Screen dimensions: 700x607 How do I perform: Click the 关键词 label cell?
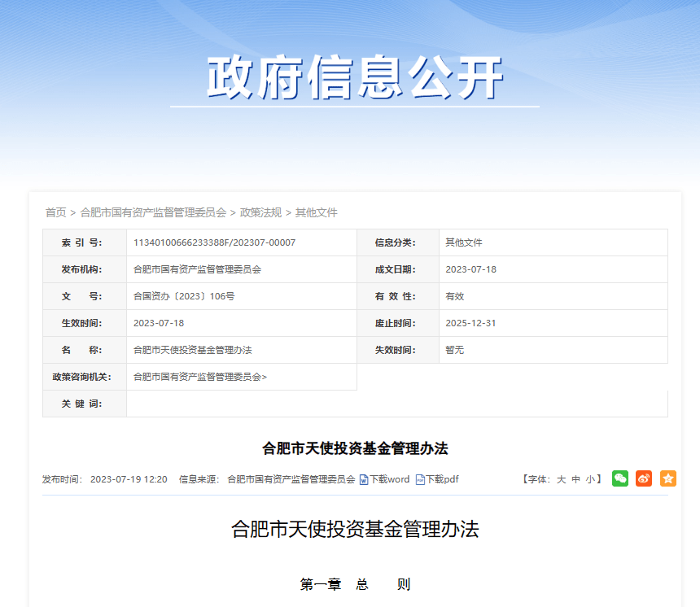(85, 404)
